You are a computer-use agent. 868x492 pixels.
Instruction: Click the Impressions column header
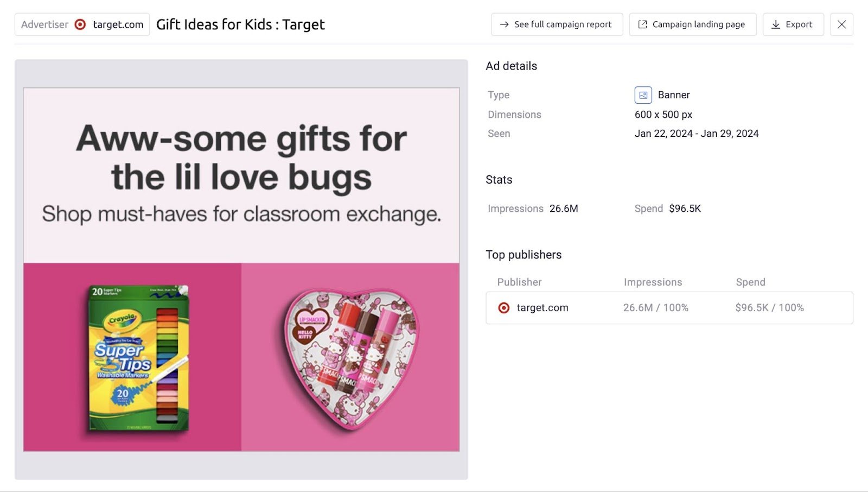click(653, 282)
